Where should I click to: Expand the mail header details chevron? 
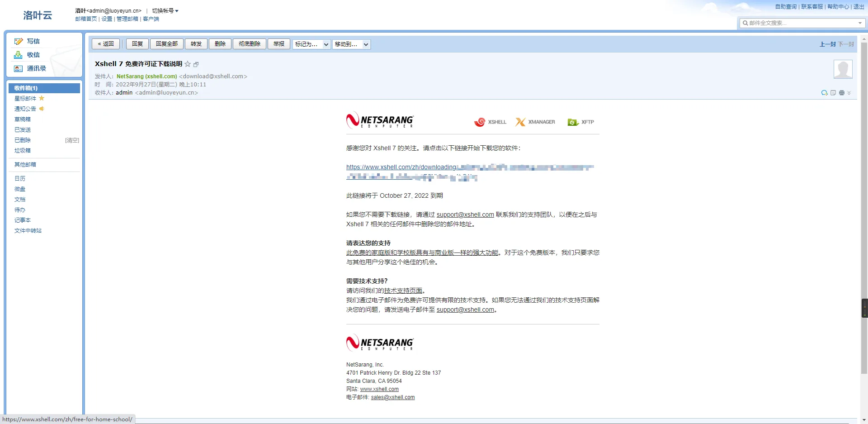tap(849, 93)
